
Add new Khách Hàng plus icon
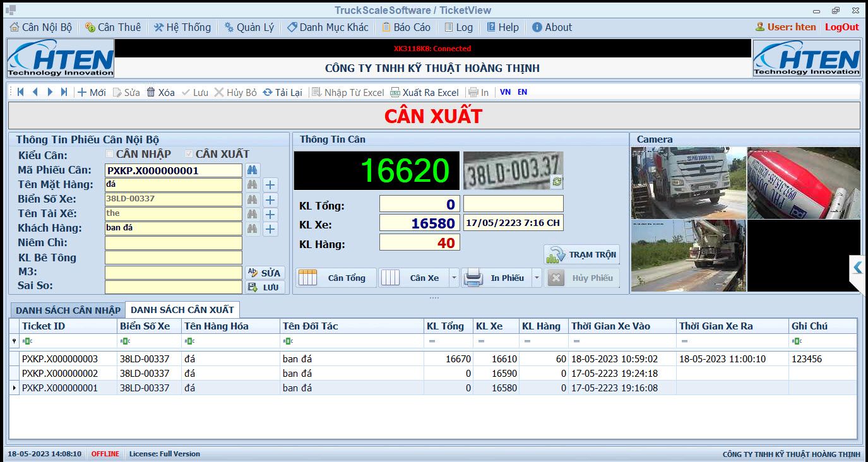tap(270, 228)
